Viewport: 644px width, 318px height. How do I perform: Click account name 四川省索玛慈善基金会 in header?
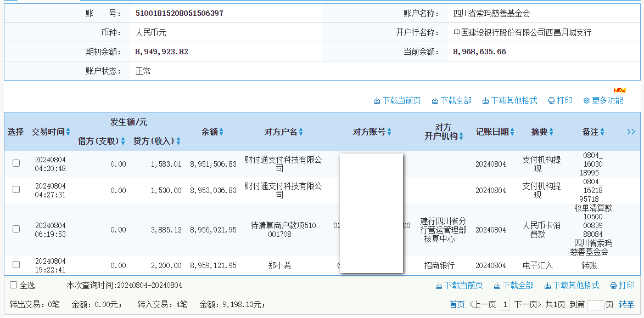[491, 13]
